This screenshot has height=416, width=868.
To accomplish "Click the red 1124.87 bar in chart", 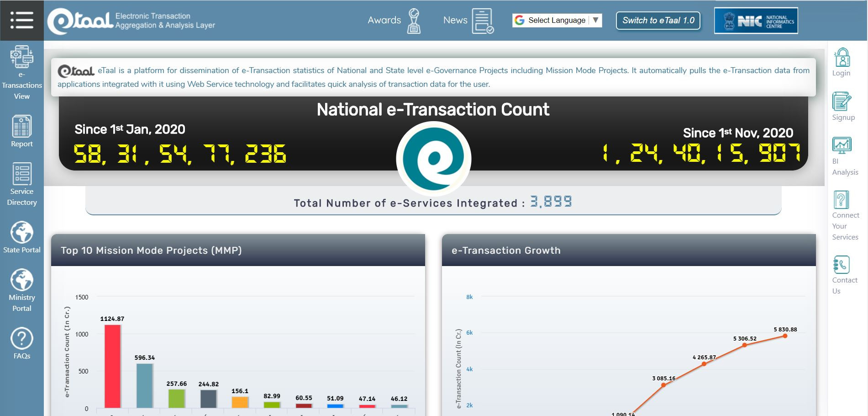I will (x=112, y=366).
